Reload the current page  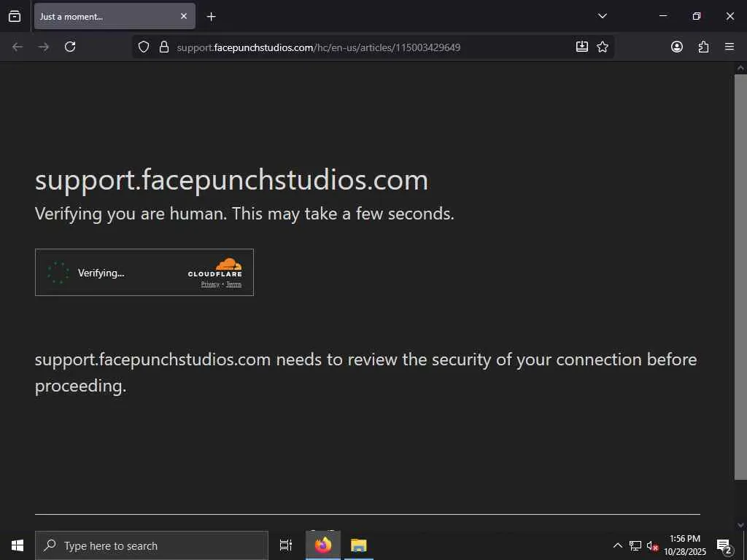pyautogui.click(x=70, y=47)
